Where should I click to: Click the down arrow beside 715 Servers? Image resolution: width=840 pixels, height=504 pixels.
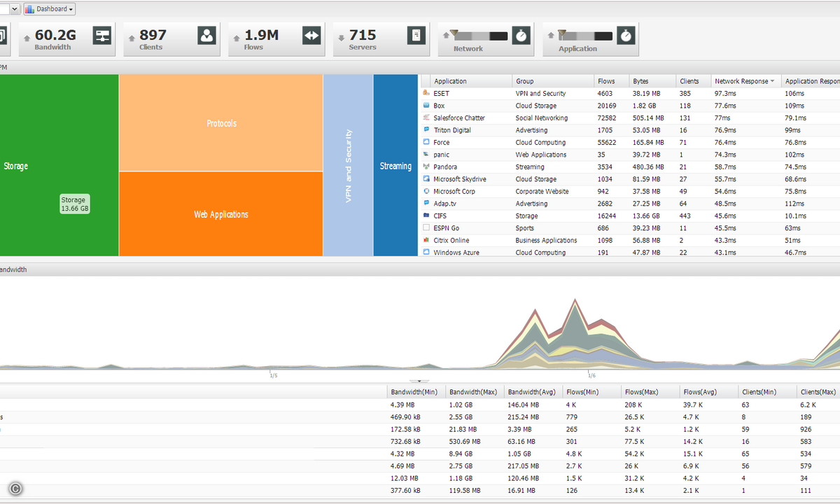coord(341,37)
